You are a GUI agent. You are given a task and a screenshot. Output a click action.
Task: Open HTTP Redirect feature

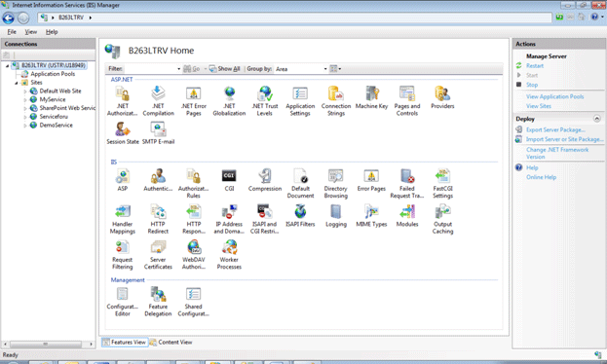158,219
